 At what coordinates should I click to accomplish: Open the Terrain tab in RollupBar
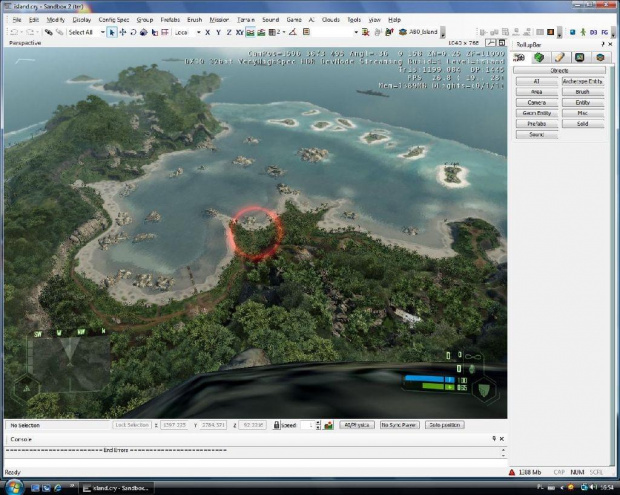[x=541, y=57]
